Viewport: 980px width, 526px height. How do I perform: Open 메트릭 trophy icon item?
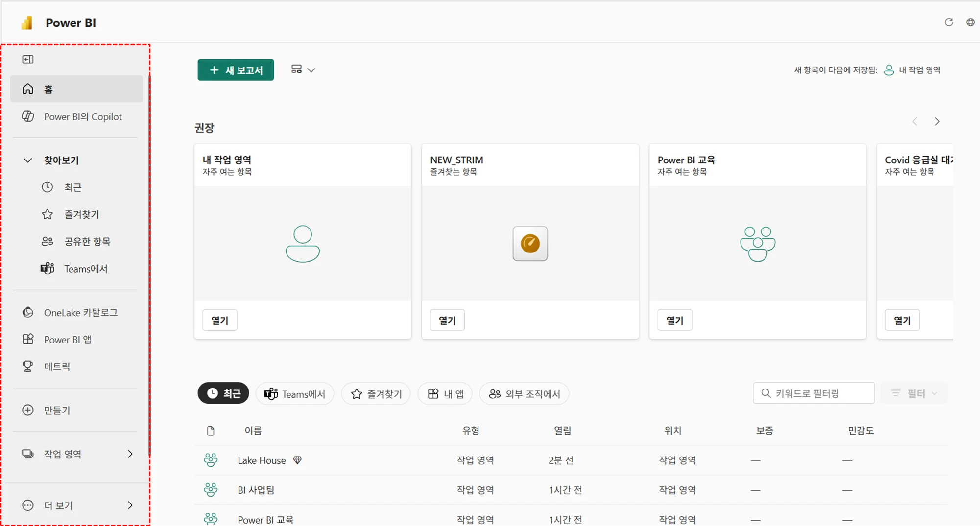[x=28, y=366]
